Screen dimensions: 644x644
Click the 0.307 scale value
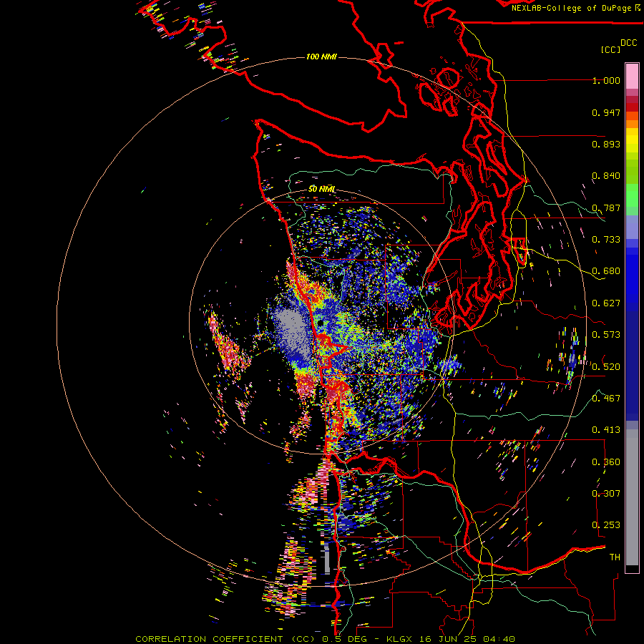coord(606,494)
